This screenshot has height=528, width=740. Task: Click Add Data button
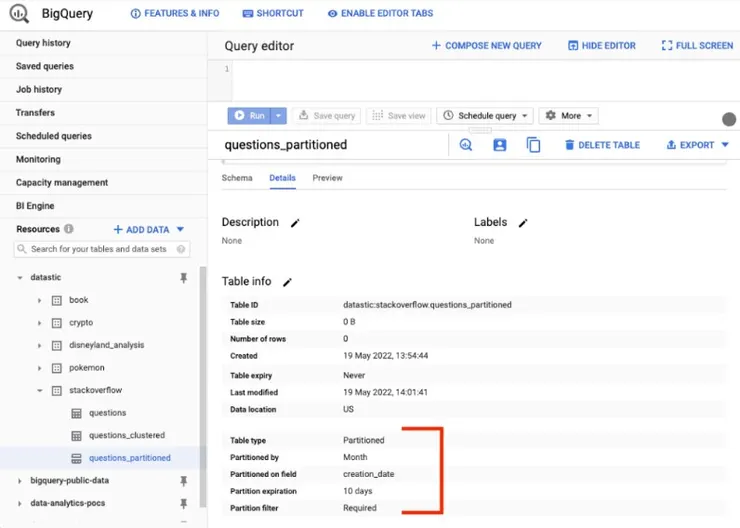(x=149, y=229)
